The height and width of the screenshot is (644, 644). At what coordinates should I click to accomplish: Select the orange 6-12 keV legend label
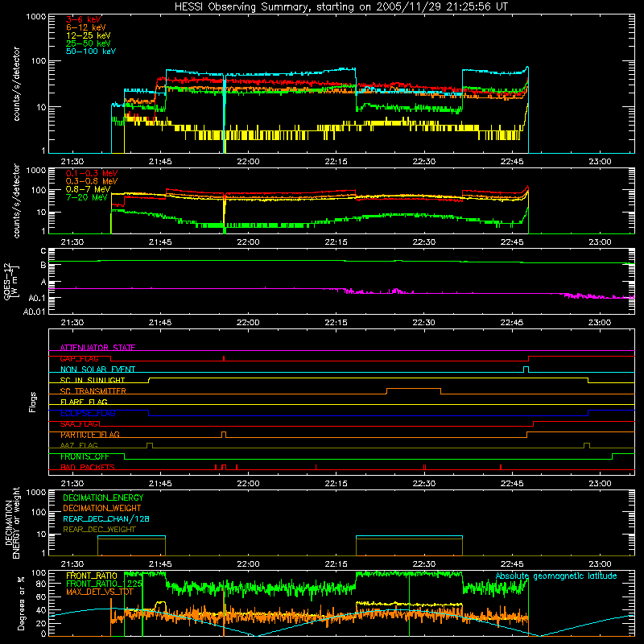[86, 27]
